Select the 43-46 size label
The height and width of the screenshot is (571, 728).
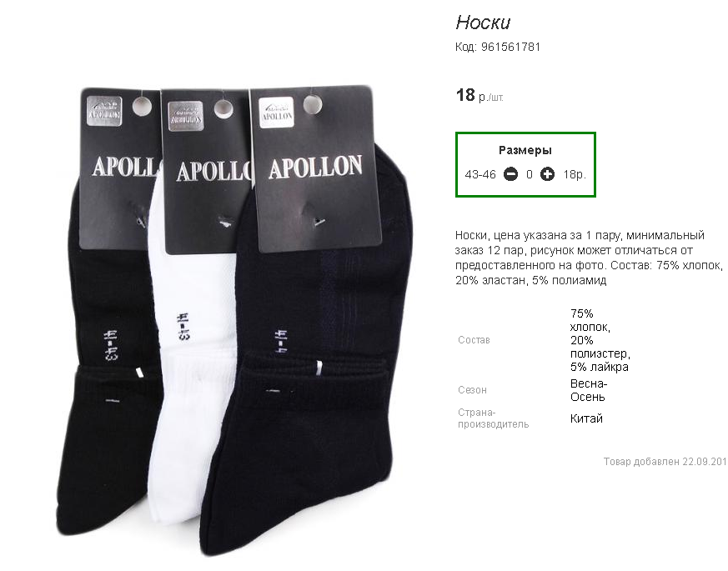[x=480, y=174]
